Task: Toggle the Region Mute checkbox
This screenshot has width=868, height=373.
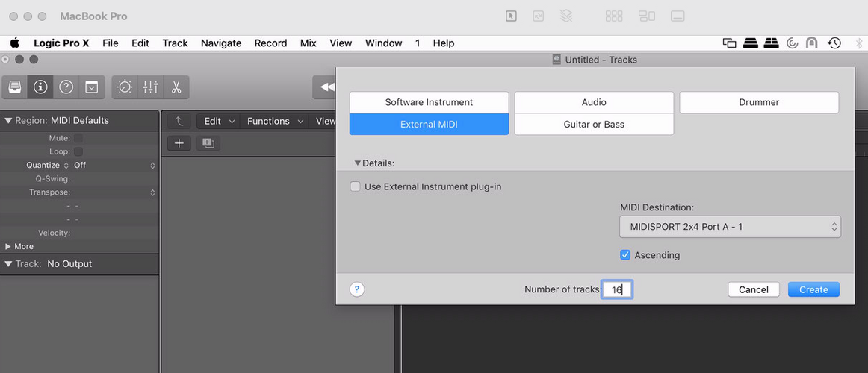Action: click(x=78, y=138)
